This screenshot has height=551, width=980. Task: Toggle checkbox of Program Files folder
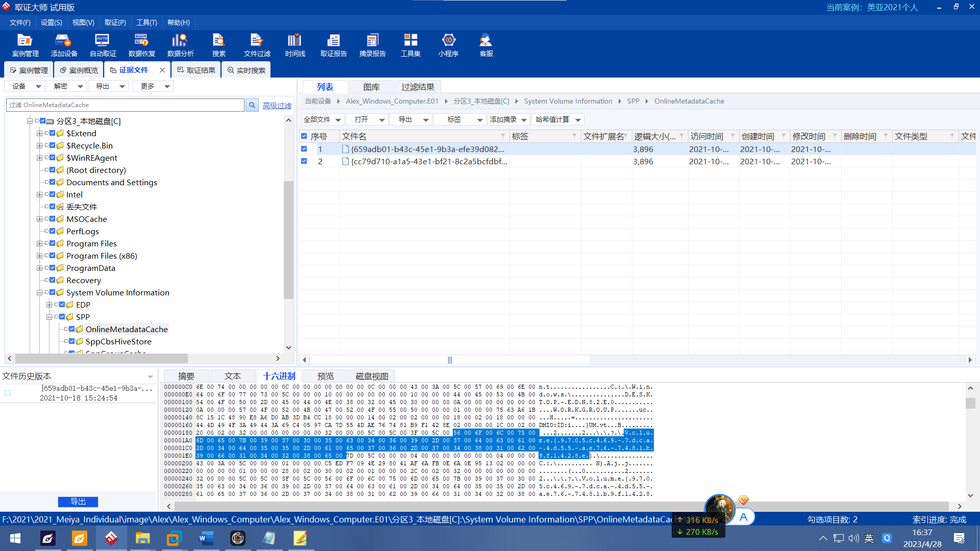coord(53,243)
